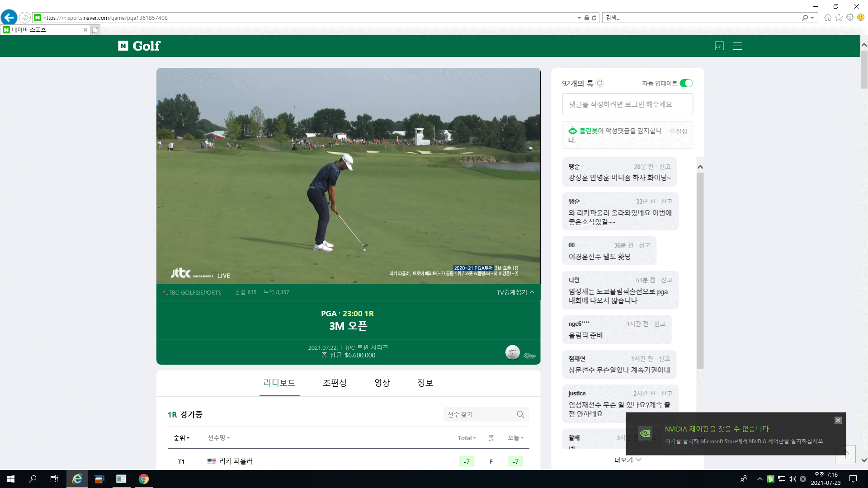Screen dimensions: 868x488
Task: Click the live golf video player
Action: (348, 176)
